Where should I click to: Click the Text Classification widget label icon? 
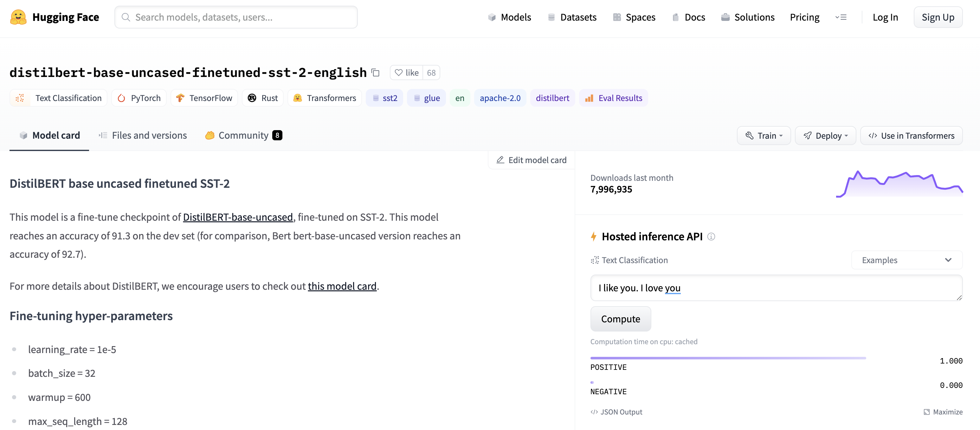595,260
